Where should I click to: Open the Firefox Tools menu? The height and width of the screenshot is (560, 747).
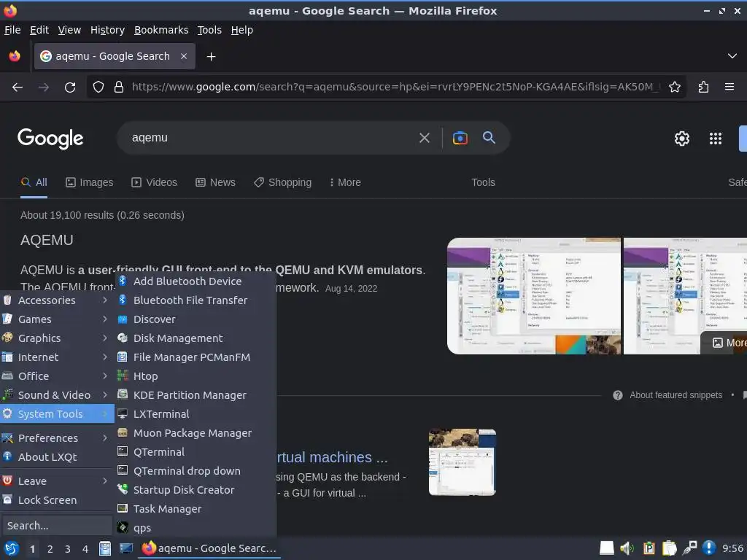(209, 30)
